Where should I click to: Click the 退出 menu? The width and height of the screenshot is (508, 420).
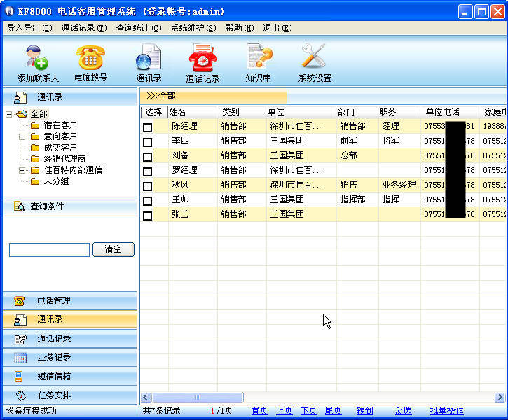tap(277, 28)
